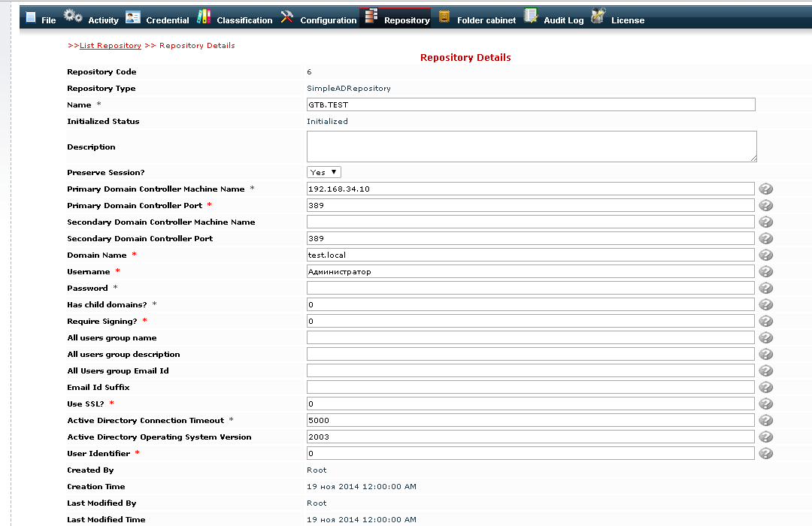Click the License icon
This screenshot has height=526, width=812.
pyautogui.click(x=598, y=16)
